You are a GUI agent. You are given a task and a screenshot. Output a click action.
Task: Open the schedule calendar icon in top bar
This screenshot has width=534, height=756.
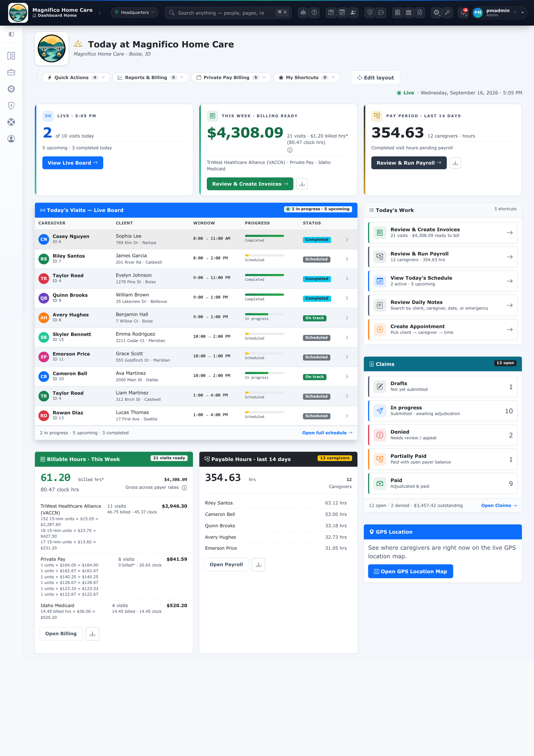click(331, 13)
